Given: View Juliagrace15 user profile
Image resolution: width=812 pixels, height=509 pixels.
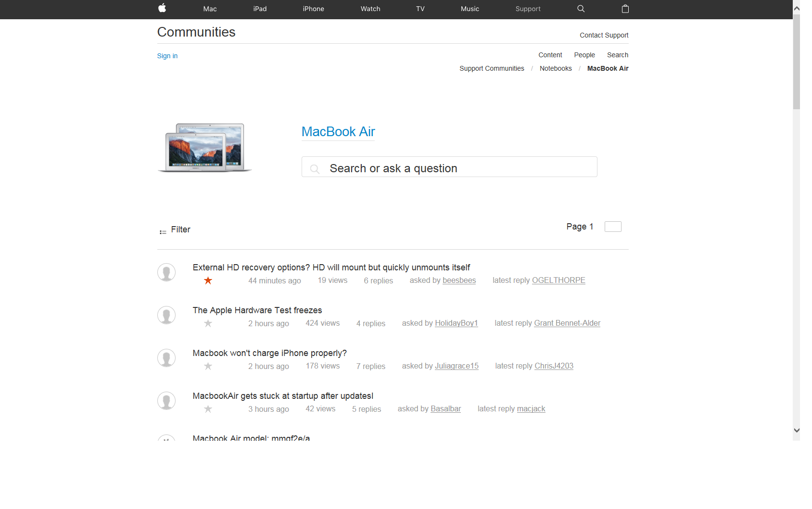Looking at the screenshot, I should (457, 366).
